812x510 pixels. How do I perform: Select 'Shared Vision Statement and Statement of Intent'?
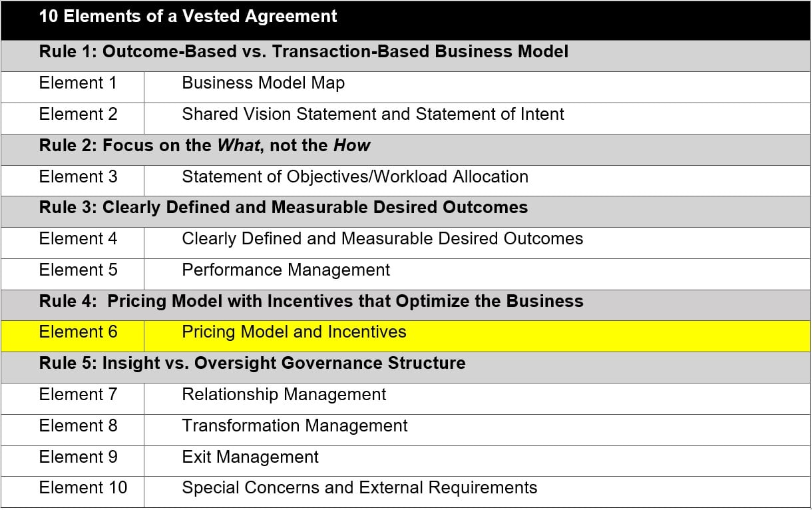pos(373,115)
